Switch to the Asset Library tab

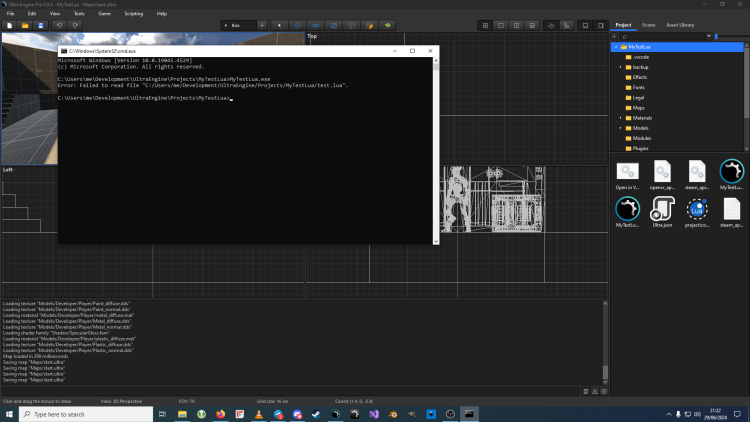pyautogui.click(x=680, y=25)
